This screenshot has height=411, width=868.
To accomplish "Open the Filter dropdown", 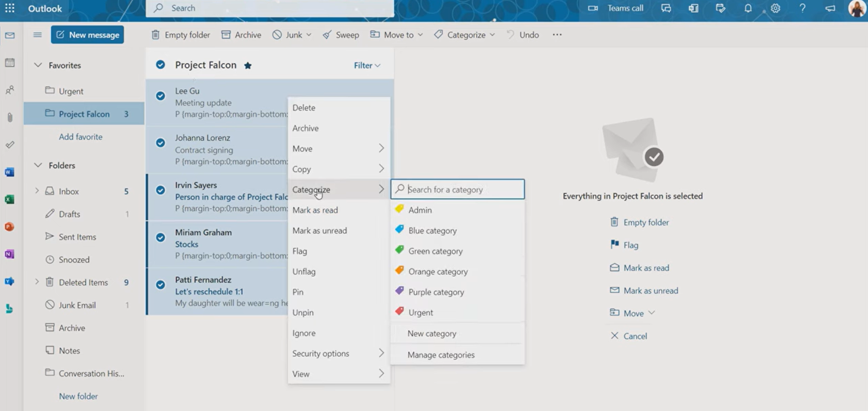I will pyautogui.click(x=366, y=65).
